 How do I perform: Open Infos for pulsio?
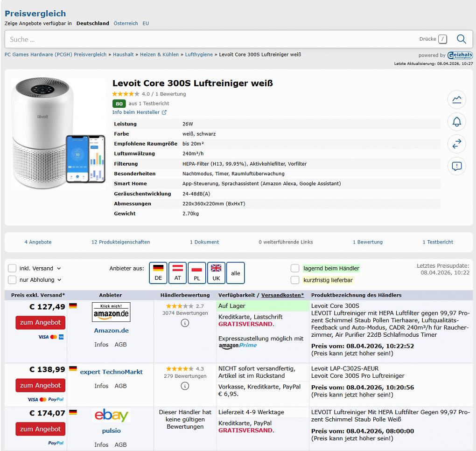click(101, 444)
